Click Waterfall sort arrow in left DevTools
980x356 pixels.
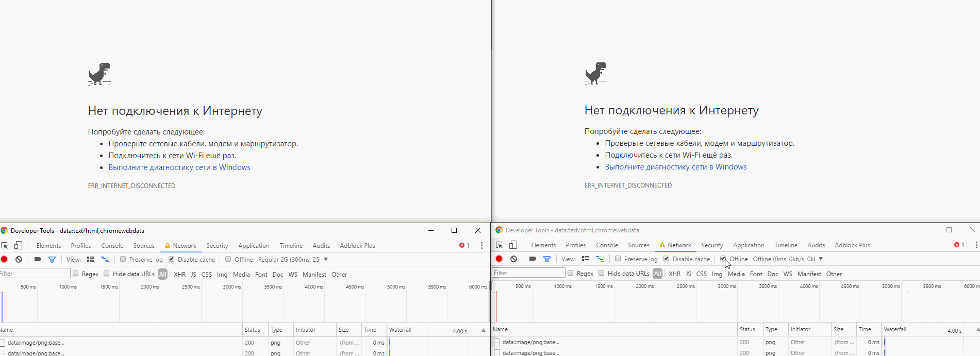coord(483,330)
